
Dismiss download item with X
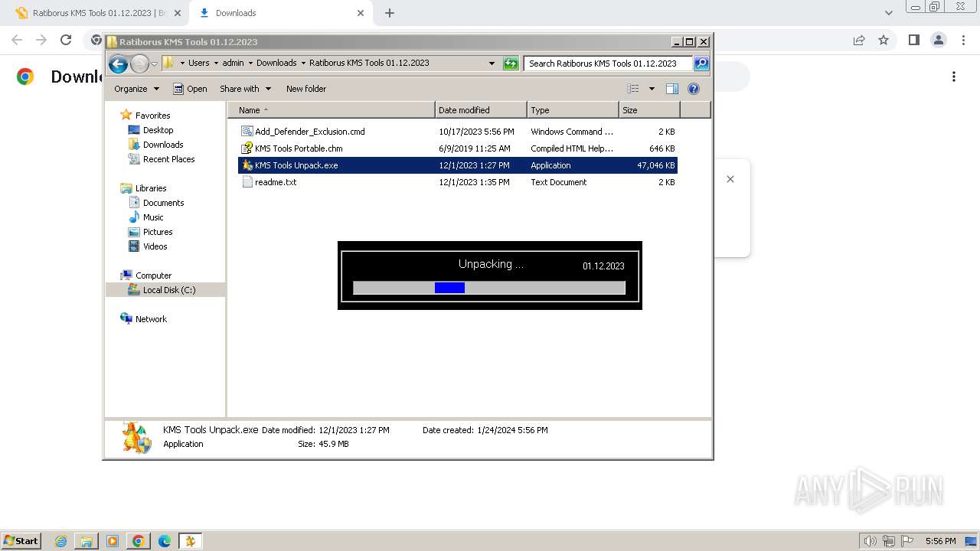point(730,179)
